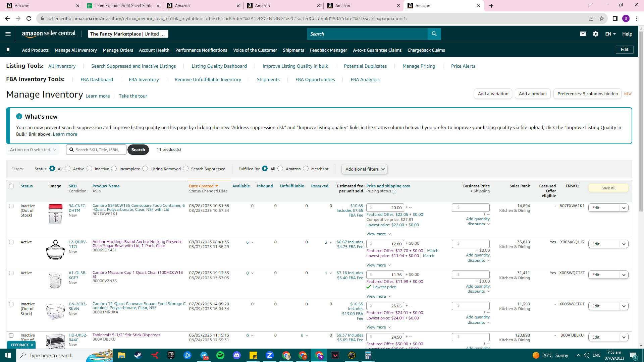The height and width of the screenshot is (362, 644).
Task: Open Spotify from the taskbar
Action: [x=220, y=355]
